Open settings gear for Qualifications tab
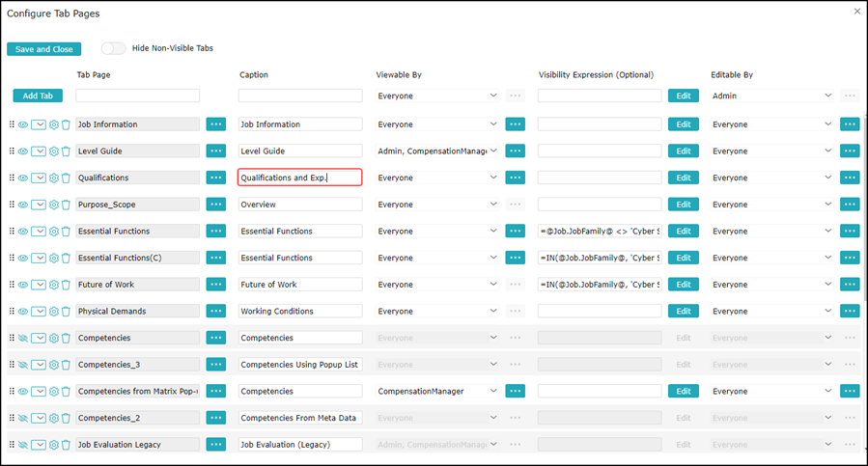Viewport: 868px width, 466px height. pos(54,178)
